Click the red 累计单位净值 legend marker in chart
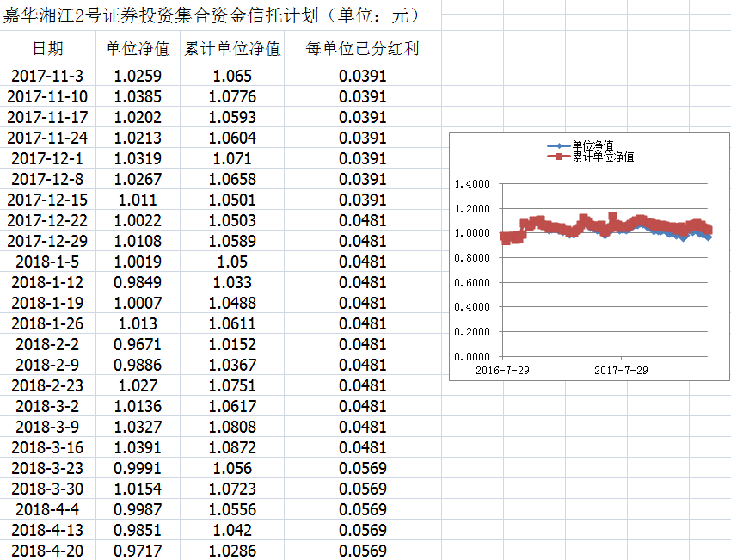Viewport: 731px width, 560px height. click(x=559, y=157)
